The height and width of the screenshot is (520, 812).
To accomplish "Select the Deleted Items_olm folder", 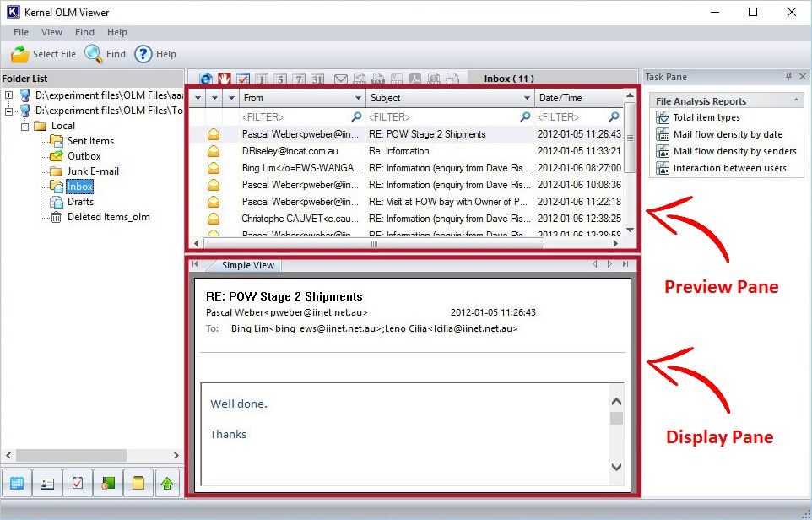I will coord(109,217).
